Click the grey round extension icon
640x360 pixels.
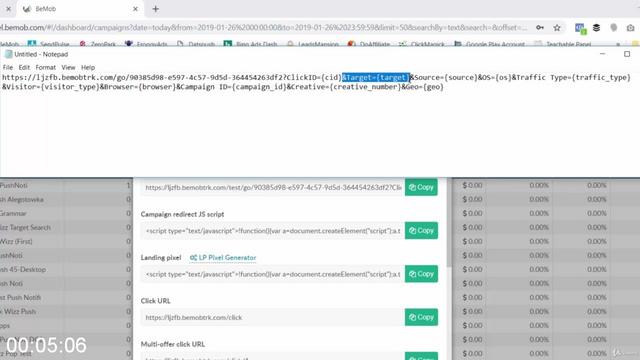(613, 28)
